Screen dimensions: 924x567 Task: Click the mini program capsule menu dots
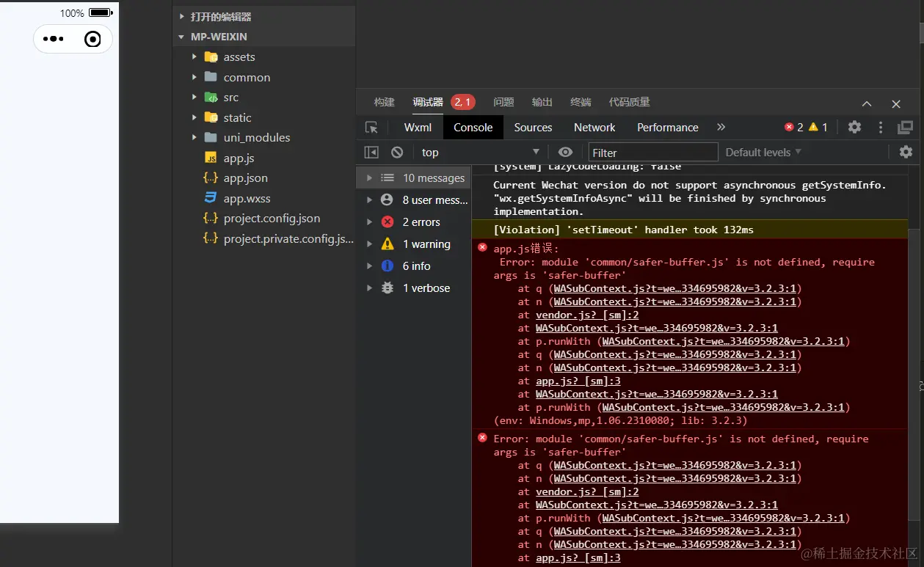pos(54,40)
